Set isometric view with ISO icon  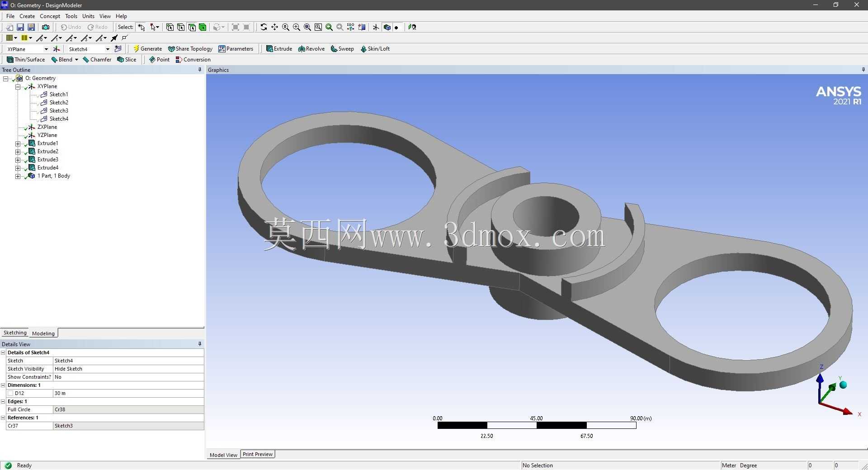click(351, 27)
